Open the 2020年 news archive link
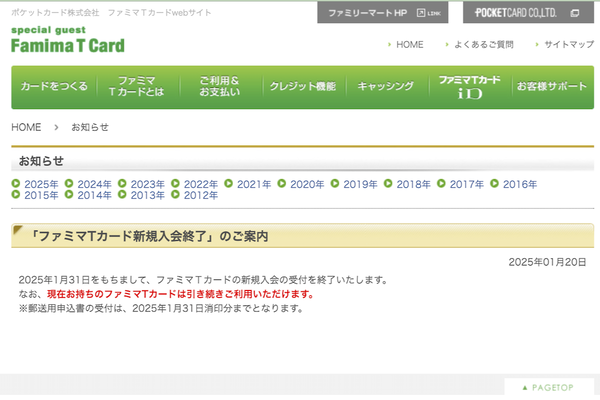600x400 pixels. [307, 184]
